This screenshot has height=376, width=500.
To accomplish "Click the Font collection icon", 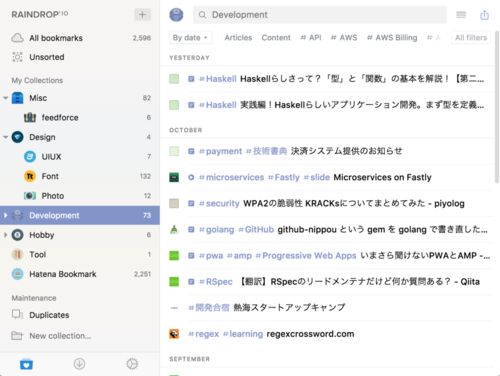I will point(30,176).
